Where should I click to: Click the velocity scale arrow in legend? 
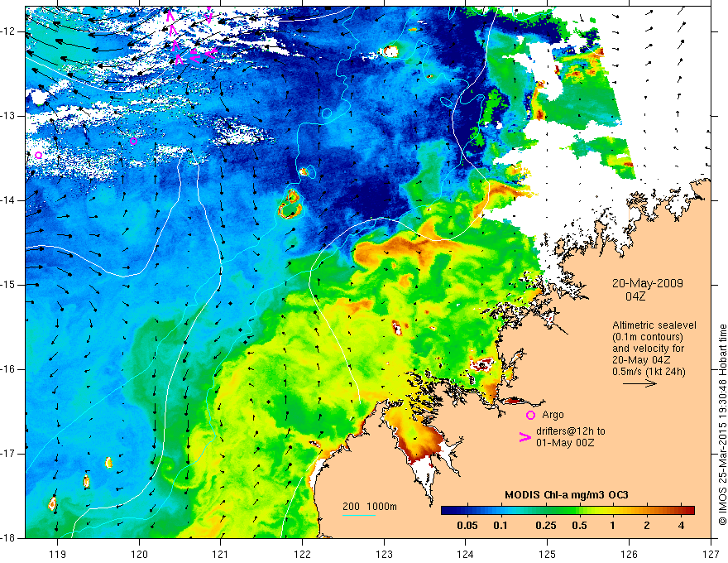tap(639, 383)
